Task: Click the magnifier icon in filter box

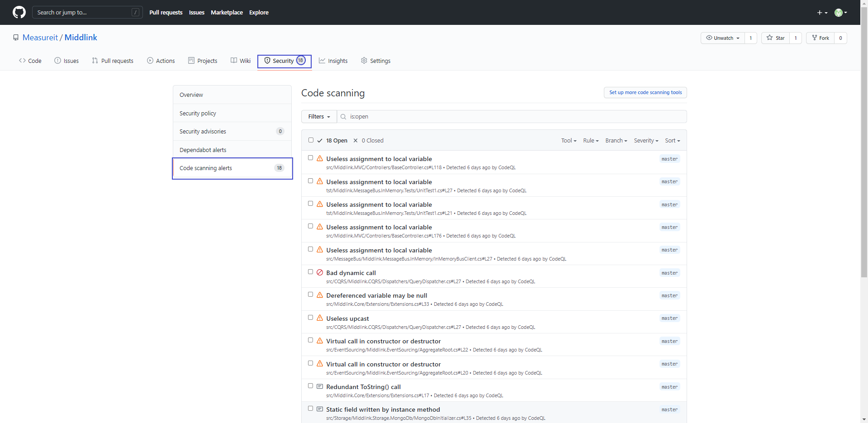Action: (x=343, y=117)
